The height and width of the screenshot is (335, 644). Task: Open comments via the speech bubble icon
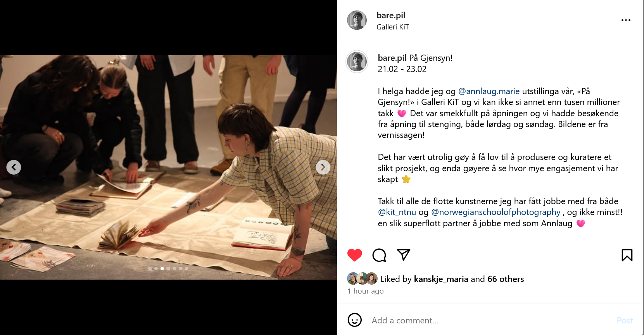pos(379,255)
